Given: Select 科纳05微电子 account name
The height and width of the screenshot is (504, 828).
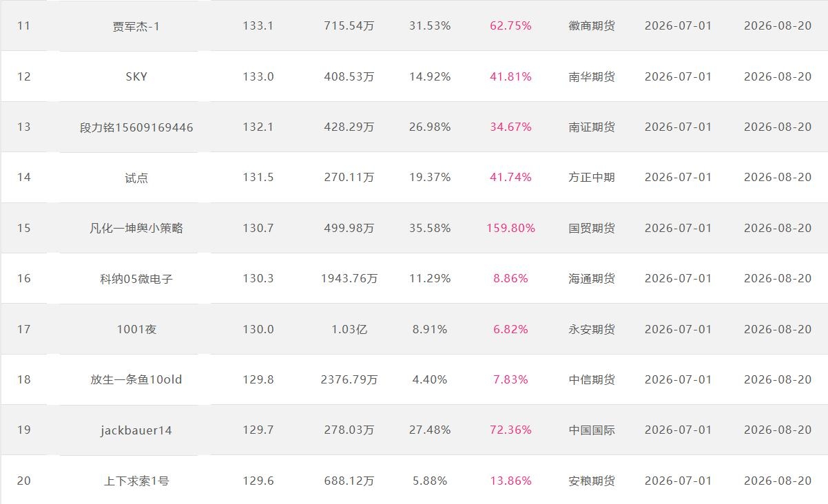Looking at the screenshot, I should [x=136, y=279].
